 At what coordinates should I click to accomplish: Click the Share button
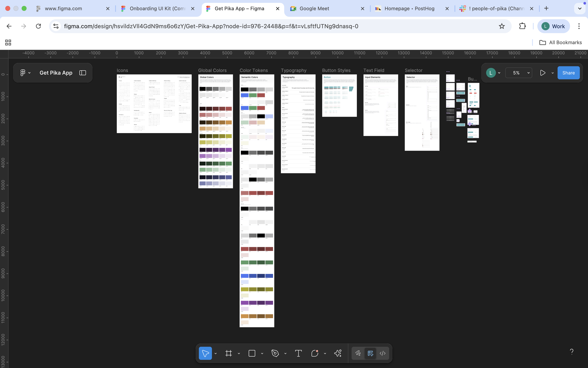568,73
